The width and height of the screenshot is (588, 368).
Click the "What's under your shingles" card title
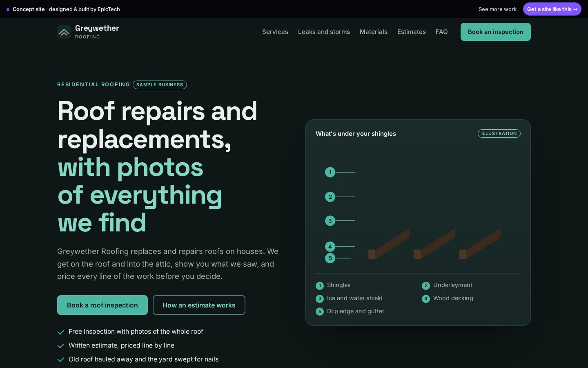click(x=356, y=134)
